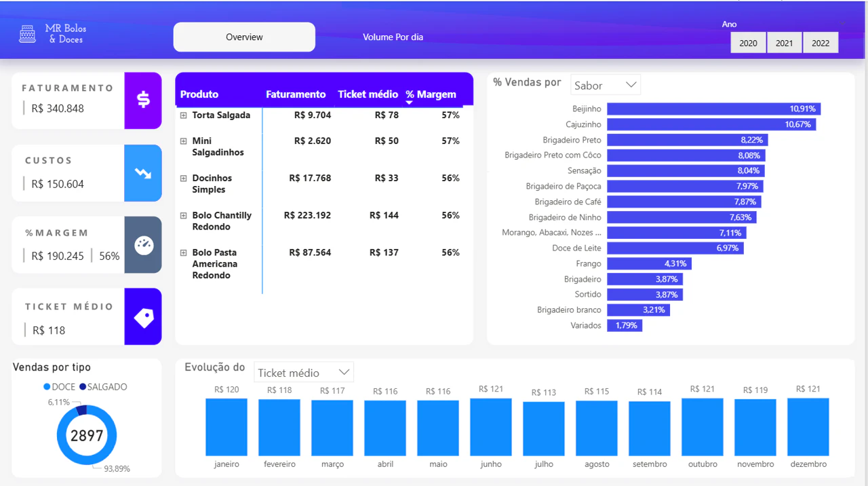Expand the Mini Salgadinhos row

pos(183,141)
